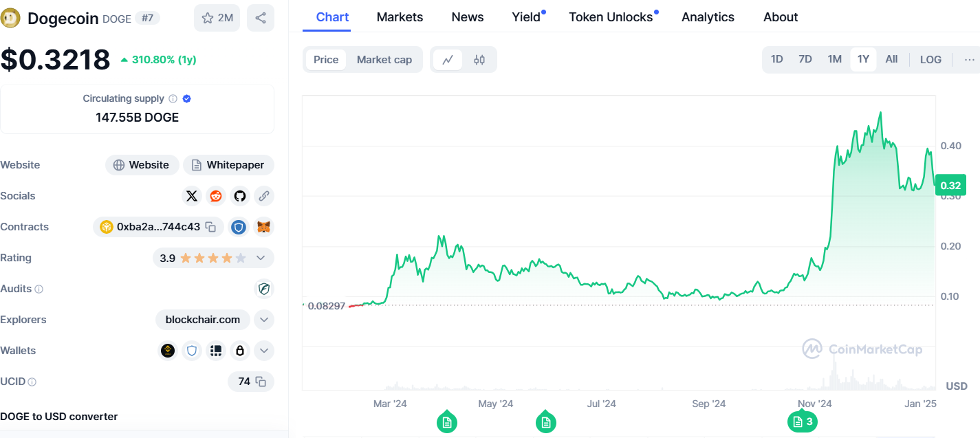Open the Whitepaper link
This screenshot has width=980, height=438.
tap(228, 165)
